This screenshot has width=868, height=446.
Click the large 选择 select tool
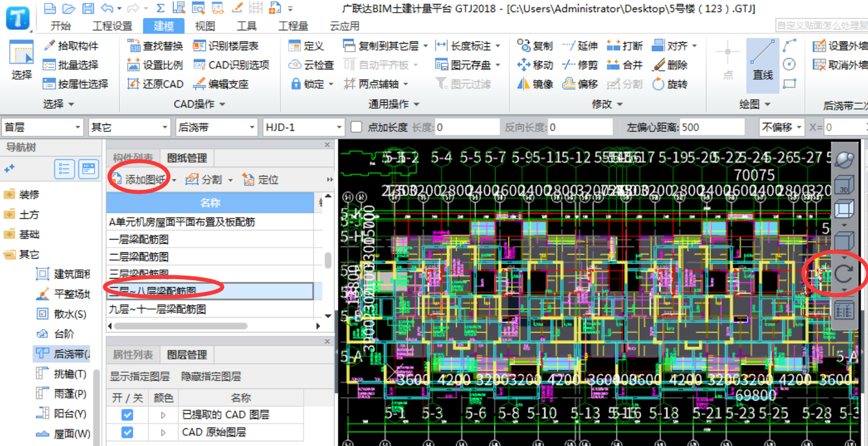[x=22, y=60]
